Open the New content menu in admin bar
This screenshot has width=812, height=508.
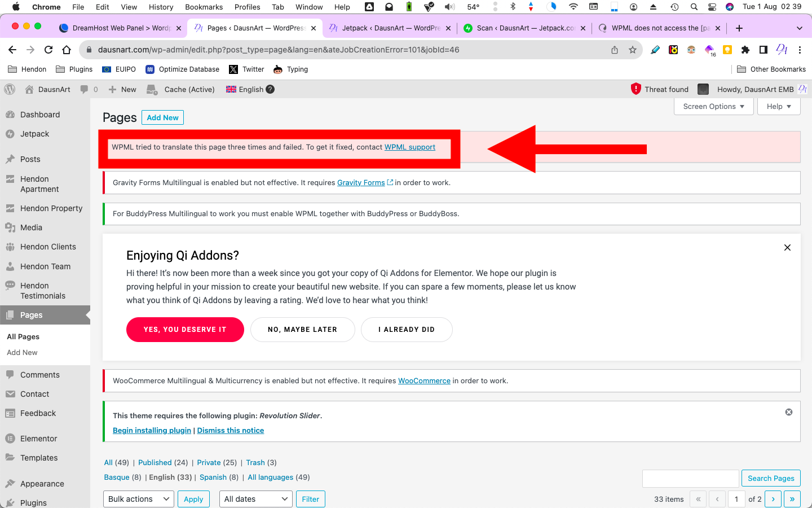tap(122, 89)
